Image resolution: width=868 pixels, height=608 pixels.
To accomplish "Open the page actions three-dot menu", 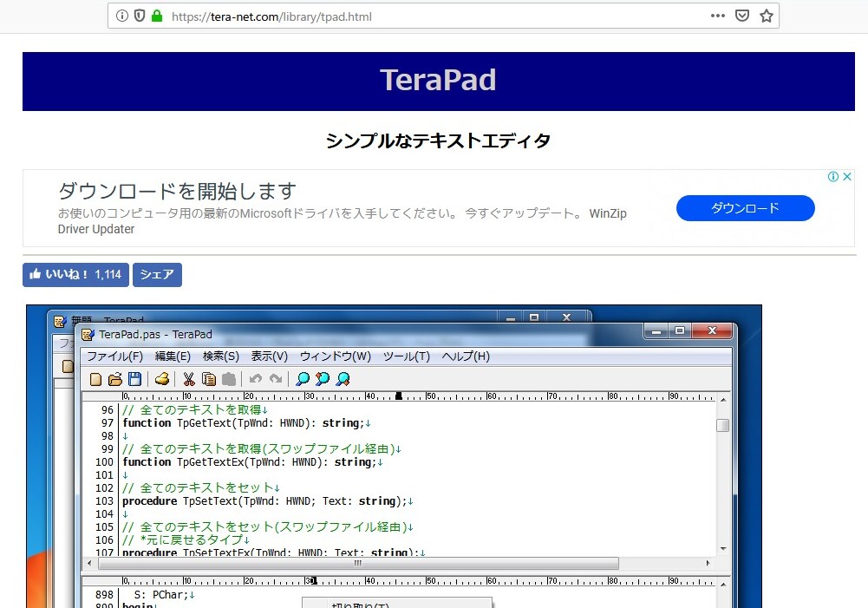I will 717,16.
